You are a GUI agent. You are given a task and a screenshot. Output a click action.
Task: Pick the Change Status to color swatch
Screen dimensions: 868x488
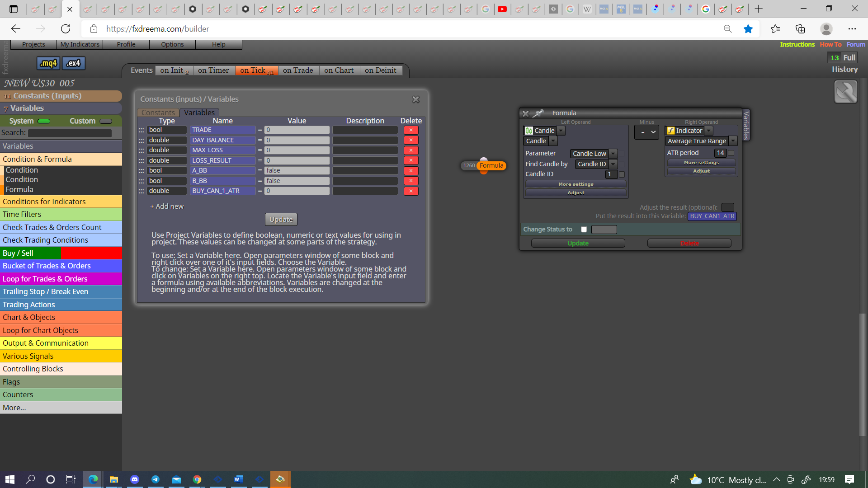click(604, 230)
